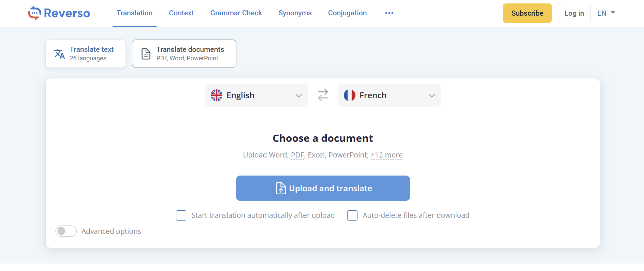Check Auto-delete files after download

[352, 215]
